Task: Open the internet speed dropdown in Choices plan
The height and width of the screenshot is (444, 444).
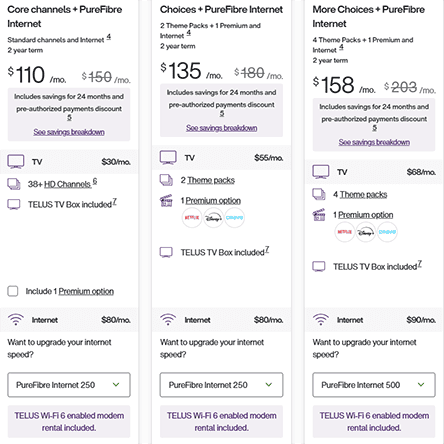Action: point(221,385)
